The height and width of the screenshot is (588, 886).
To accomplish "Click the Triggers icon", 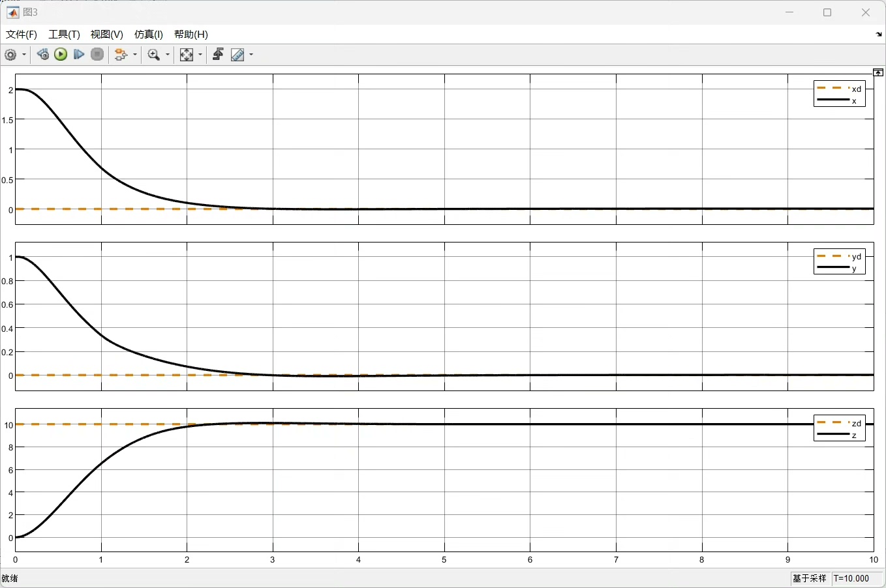I will 218,55.
